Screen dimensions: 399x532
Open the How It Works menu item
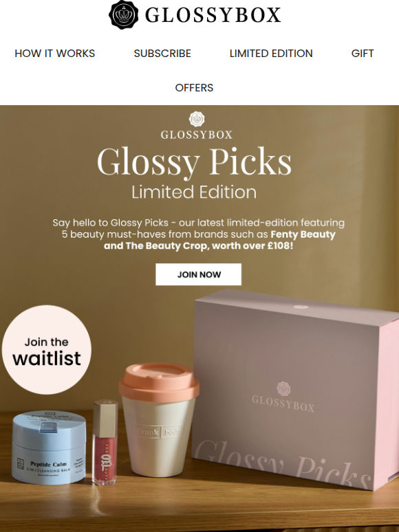click(x=54, y=53)
